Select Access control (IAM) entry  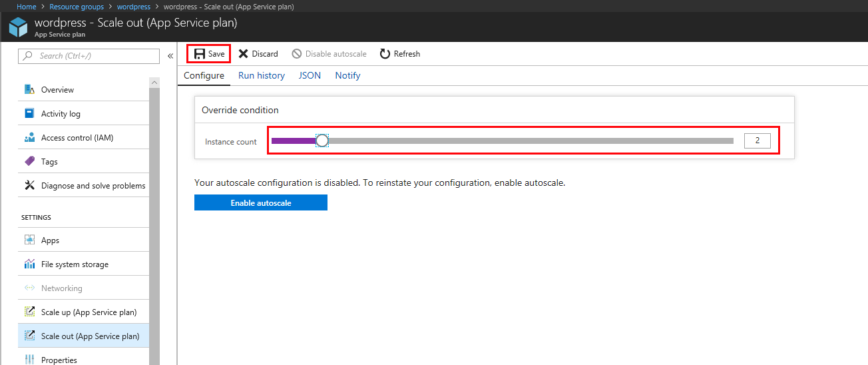tap(84, 137)
